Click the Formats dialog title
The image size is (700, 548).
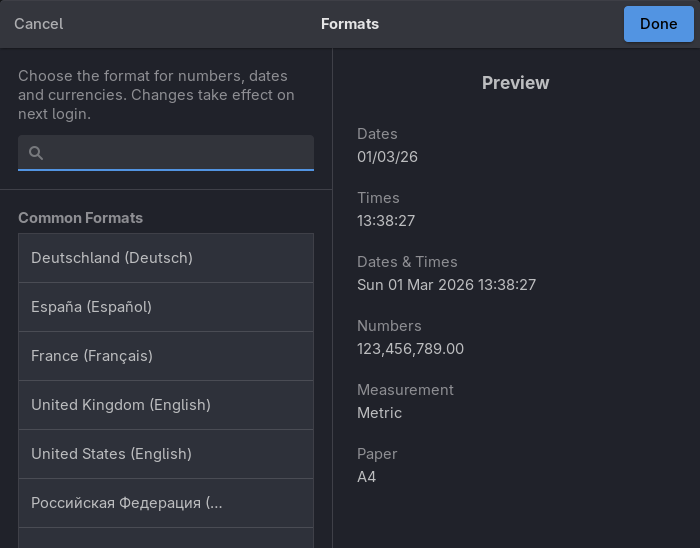point(349,24)
